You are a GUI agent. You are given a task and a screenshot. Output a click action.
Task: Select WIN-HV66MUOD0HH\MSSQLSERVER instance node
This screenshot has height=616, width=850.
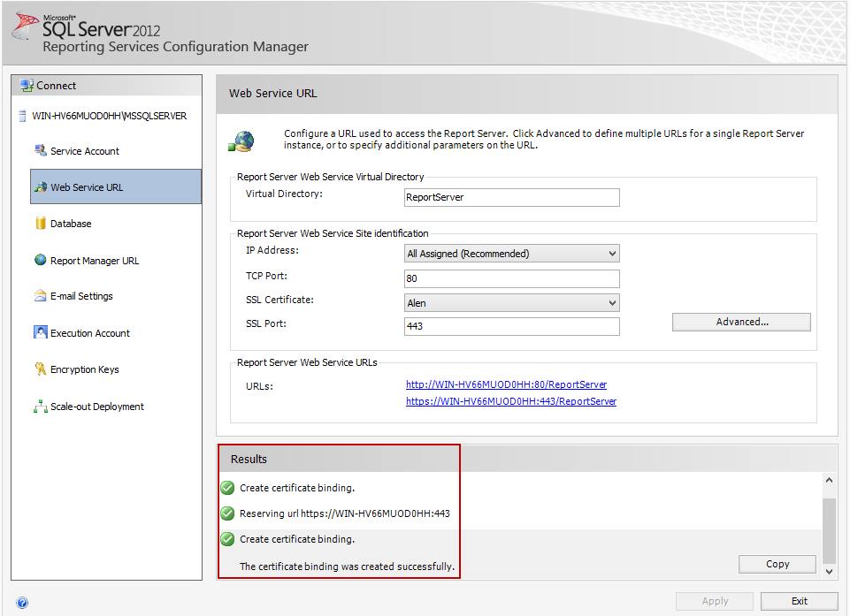109,116
